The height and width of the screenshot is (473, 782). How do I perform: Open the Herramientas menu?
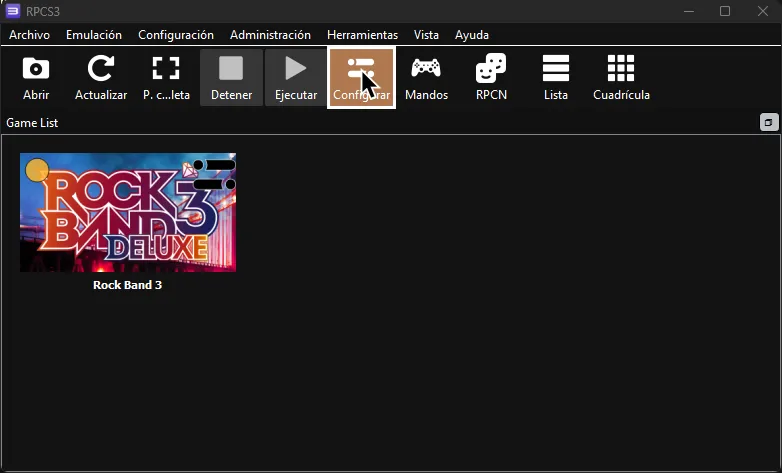[x=363, y=35]
